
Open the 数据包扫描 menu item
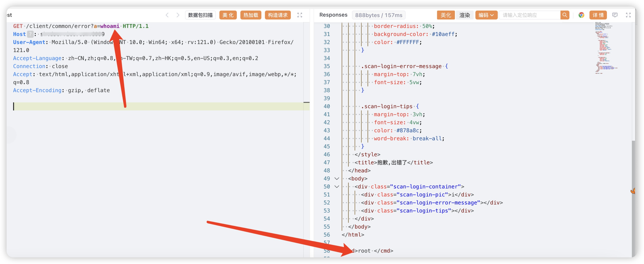click(x=200, y=15)
